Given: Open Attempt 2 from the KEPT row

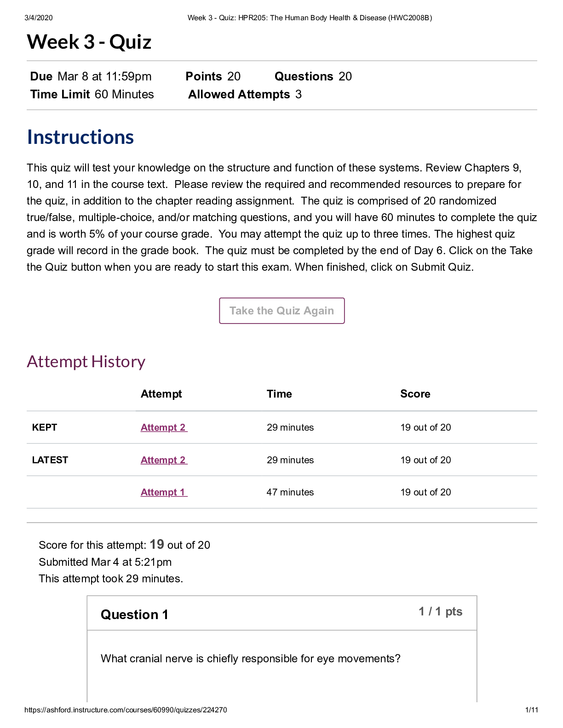Looking at the screenshot, I should click(x=163, y=427).
